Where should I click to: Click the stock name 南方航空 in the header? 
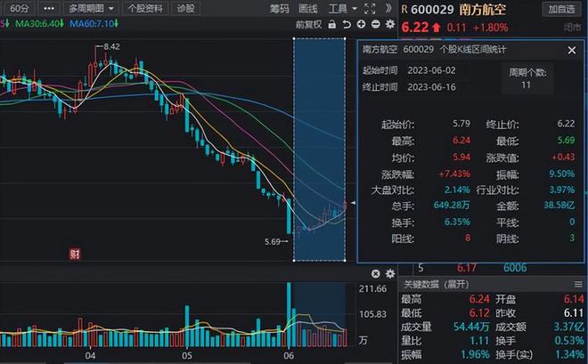(483, 10)
